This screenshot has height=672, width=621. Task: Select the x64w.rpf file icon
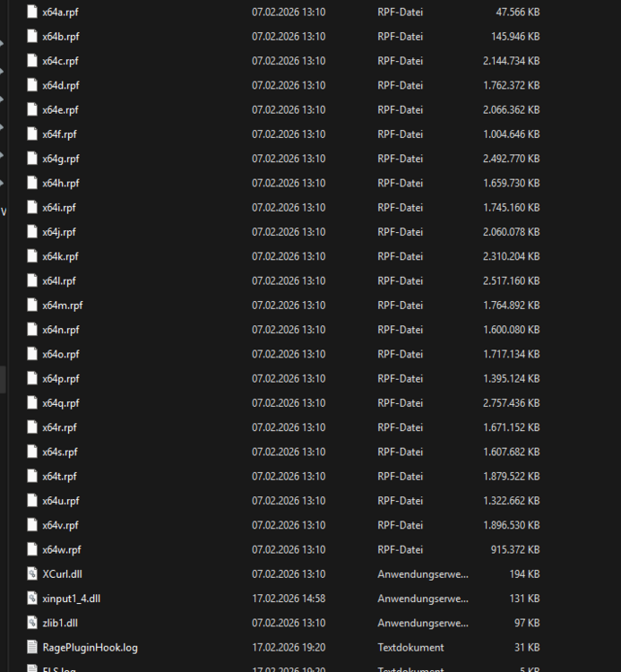click(32, 549)
